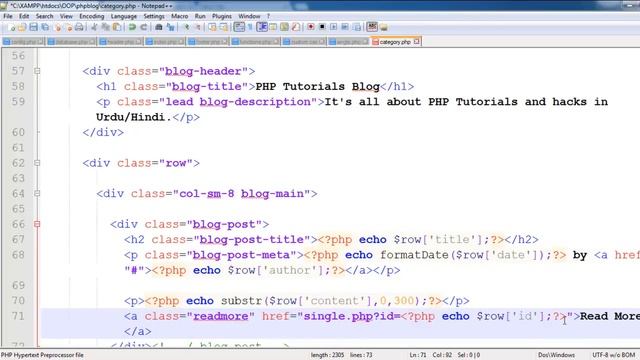Open the user-defined language dialog icon
The width and height of the screenshot is (640, 360).
pos(272,27)
